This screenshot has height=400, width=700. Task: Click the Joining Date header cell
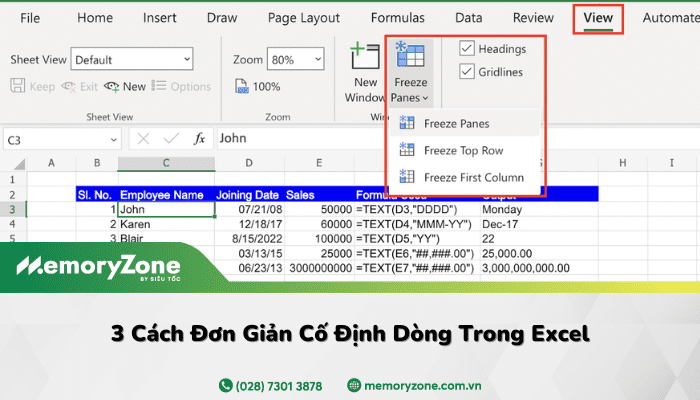[x=249, y=195]
